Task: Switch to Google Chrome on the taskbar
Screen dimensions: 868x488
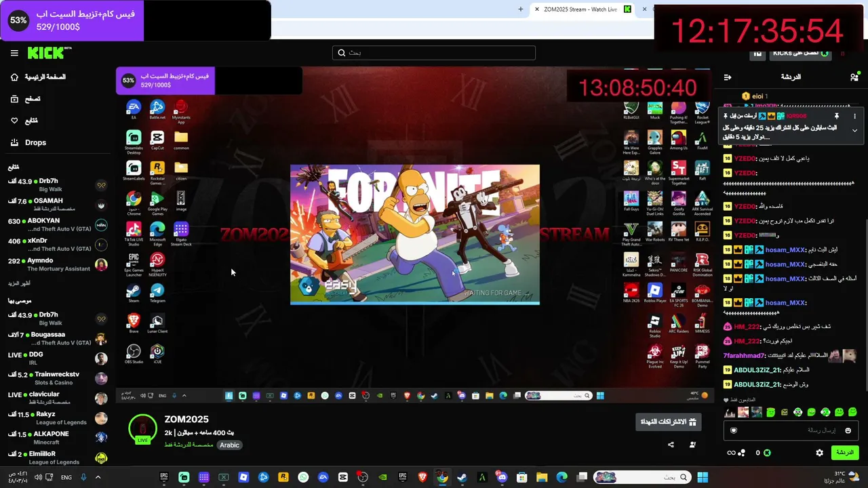Action: tap(442, 477)
